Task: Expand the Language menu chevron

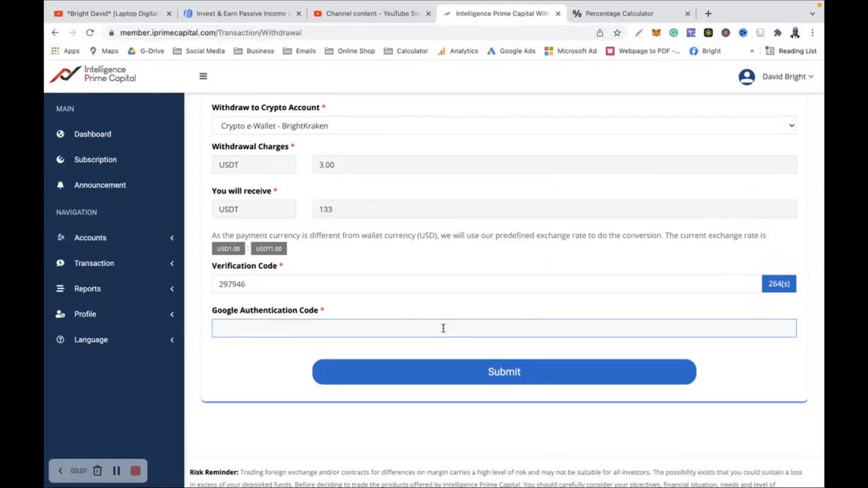Action: pos(172,340)
